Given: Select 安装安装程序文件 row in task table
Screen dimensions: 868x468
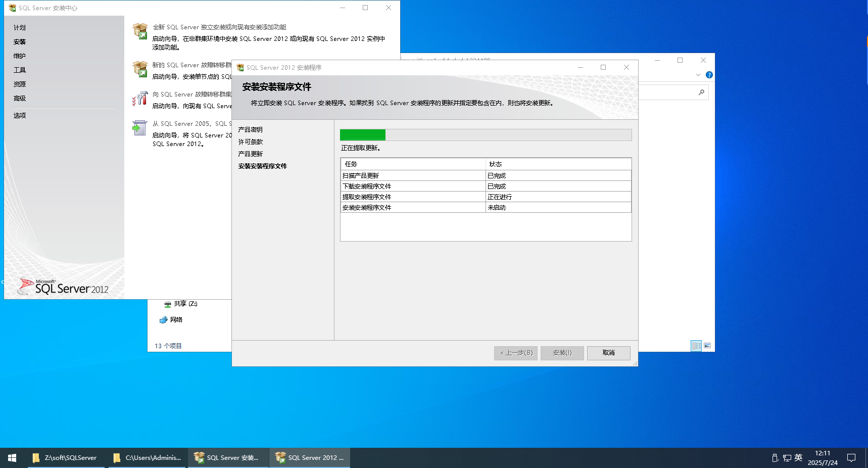Looking at the screenshot, I should 486,208.
